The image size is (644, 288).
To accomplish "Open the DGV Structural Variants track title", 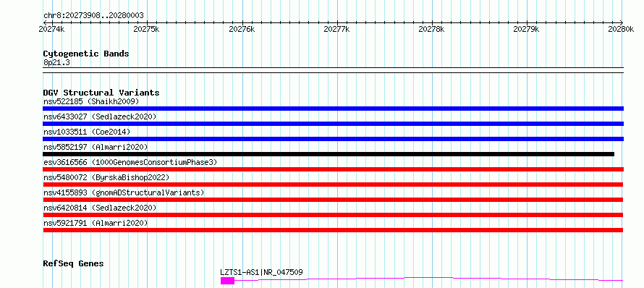I will (x=101, y=93).
